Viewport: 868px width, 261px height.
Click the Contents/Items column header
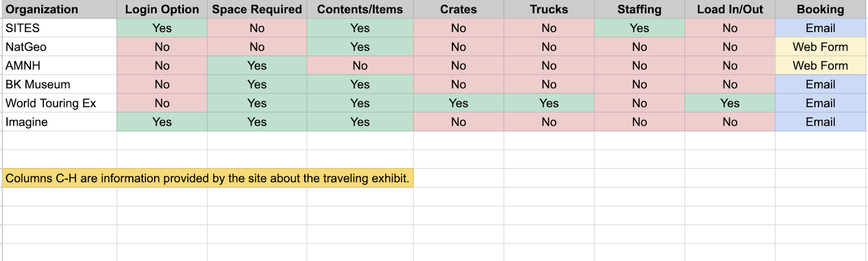[360, 9]
